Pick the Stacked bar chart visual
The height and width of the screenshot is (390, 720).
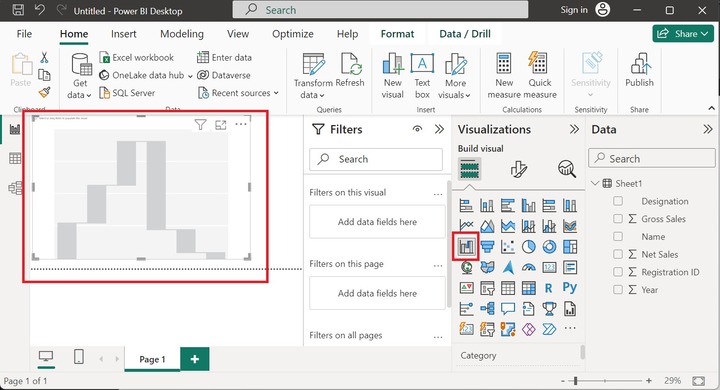pos(466,205)
